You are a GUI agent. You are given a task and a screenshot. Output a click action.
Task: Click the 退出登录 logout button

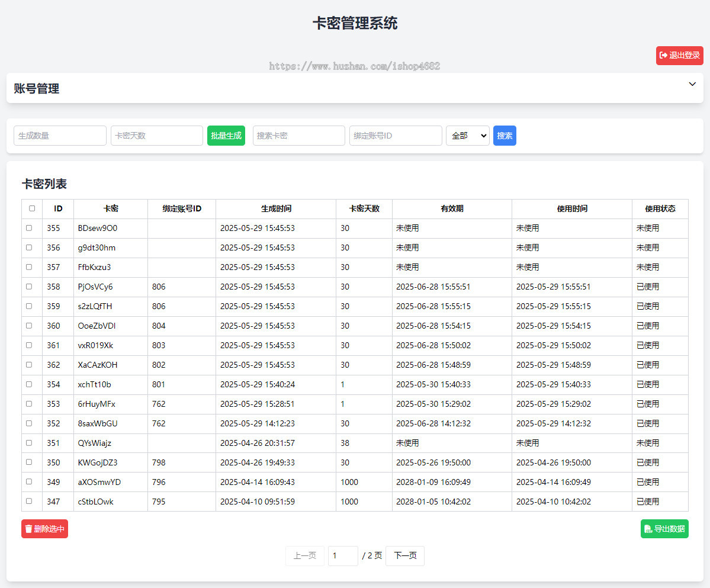pos(679,55)
